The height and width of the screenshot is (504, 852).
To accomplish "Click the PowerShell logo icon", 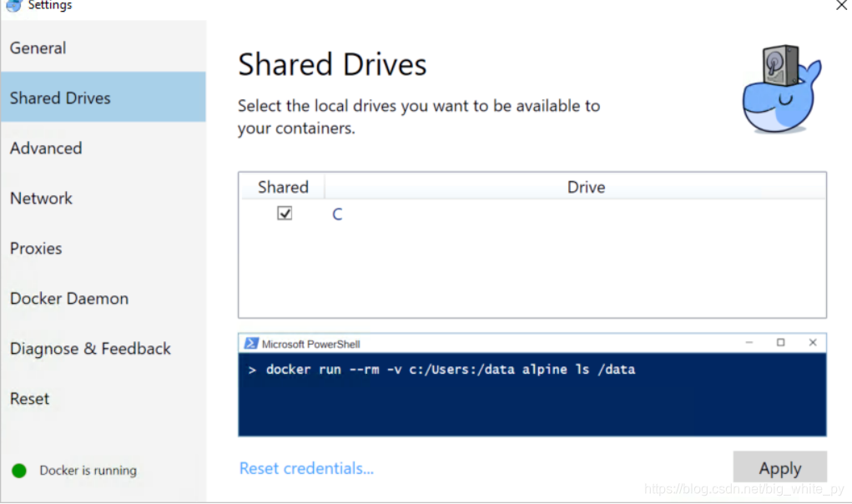I will pos(251,343).
